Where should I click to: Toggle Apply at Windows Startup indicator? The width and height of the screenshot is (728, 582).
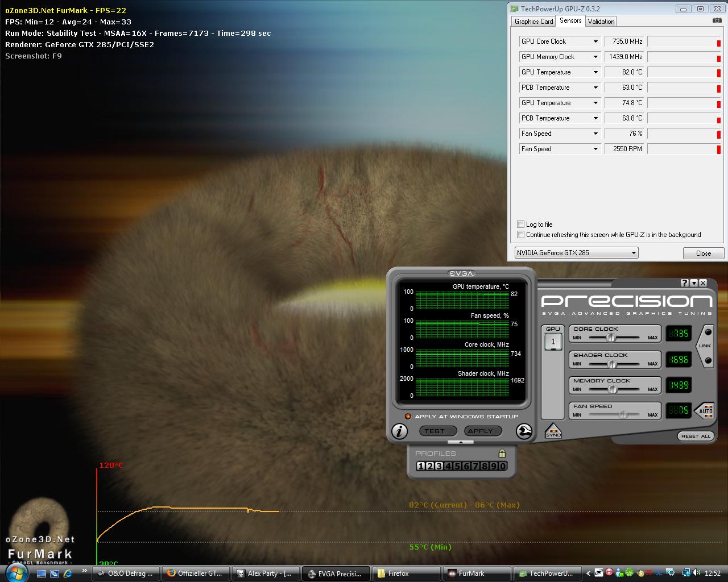click(x=408, y=417)
